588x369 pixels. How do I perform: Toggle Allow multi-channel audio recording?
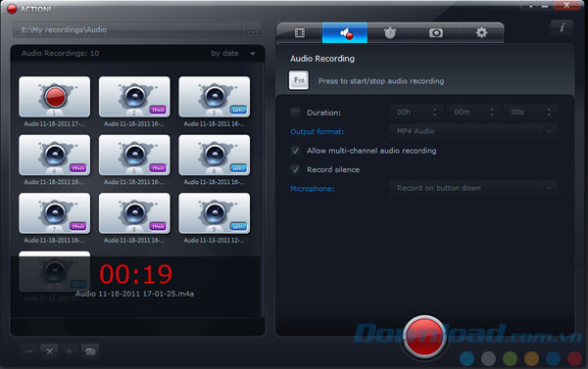[x=296, y=151]
